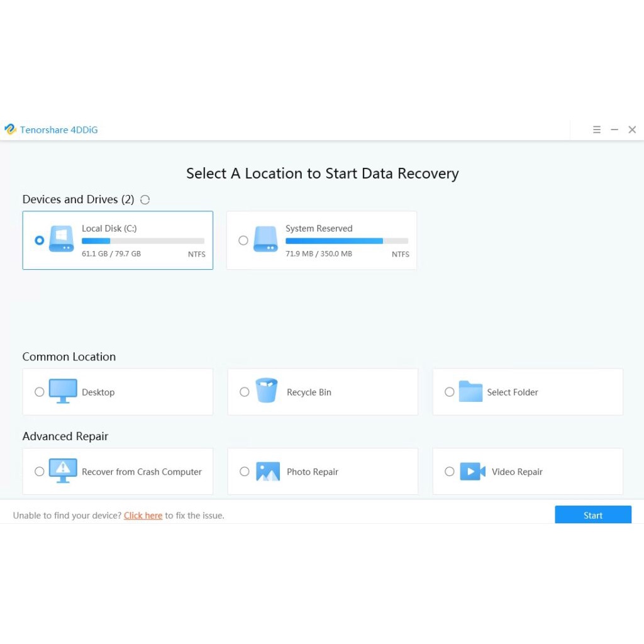
Task: Click the Recover from Crash Computer icon
Action: tap(63, 471)
